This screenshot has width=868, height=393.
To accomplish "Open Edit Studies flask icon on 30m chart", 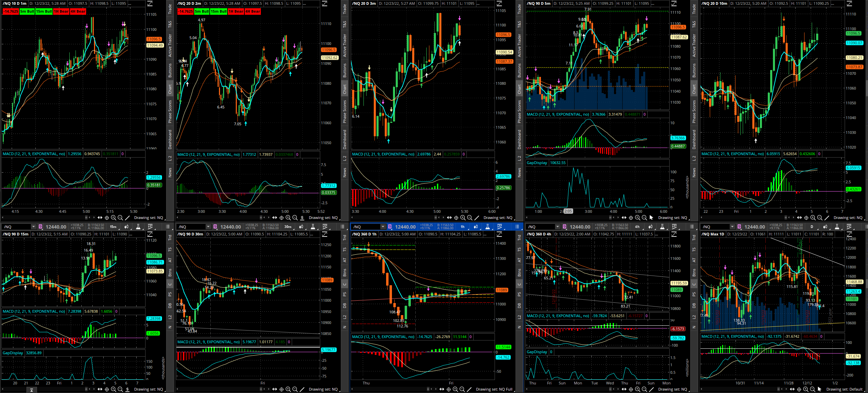I will click(313, 227).
